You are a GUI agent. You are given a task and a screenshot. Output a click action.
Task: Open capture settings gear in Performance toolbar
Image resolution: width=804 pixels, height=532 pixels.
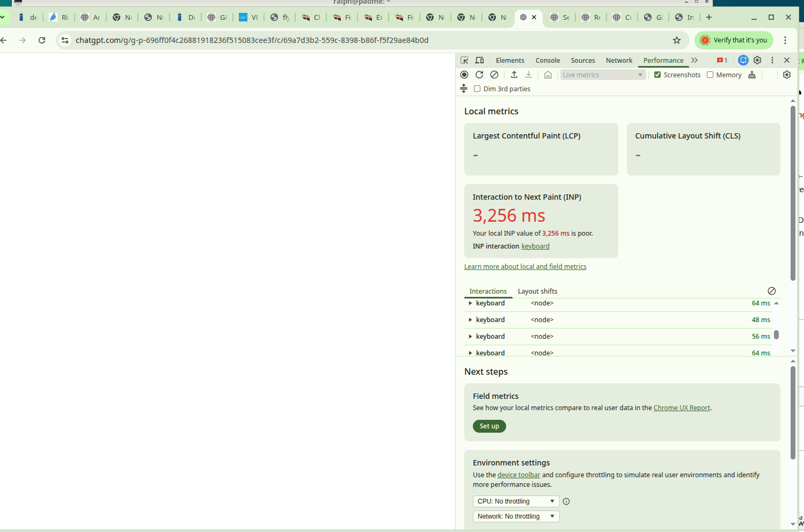(x=787, y=75)
